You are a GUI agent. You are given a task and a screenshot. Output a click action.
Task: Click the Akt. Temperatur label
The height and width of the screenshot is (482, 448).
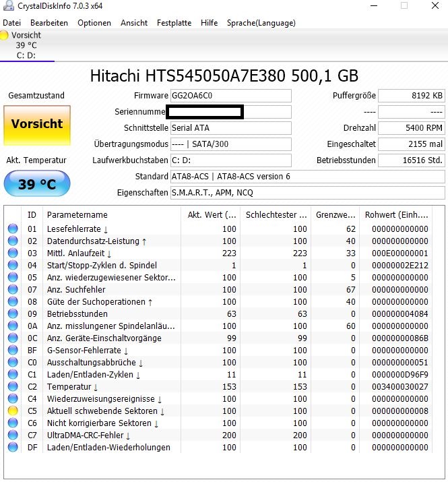(36, 160)
